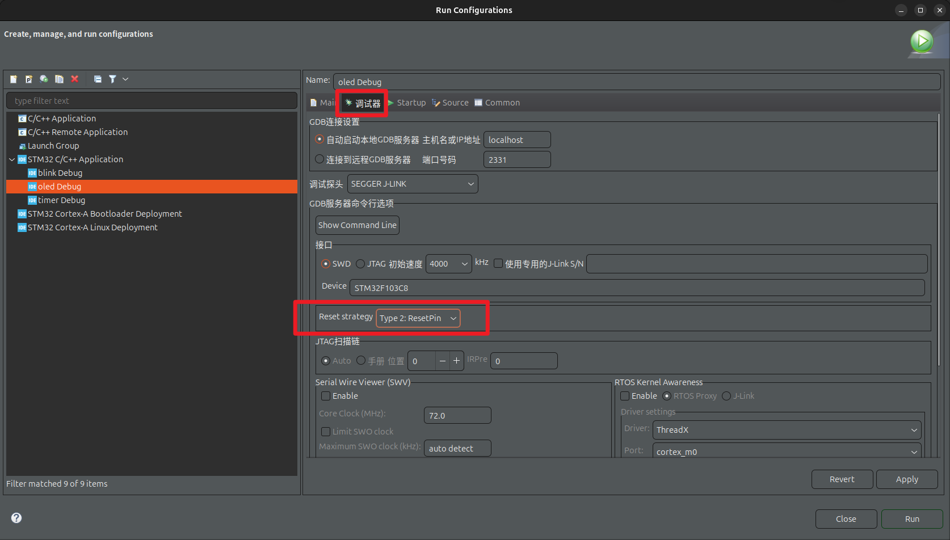Click the plus stepper for JTAG position
Viewport: 950px width, 540px height.
pyautogui.click(x=457, y=361)
